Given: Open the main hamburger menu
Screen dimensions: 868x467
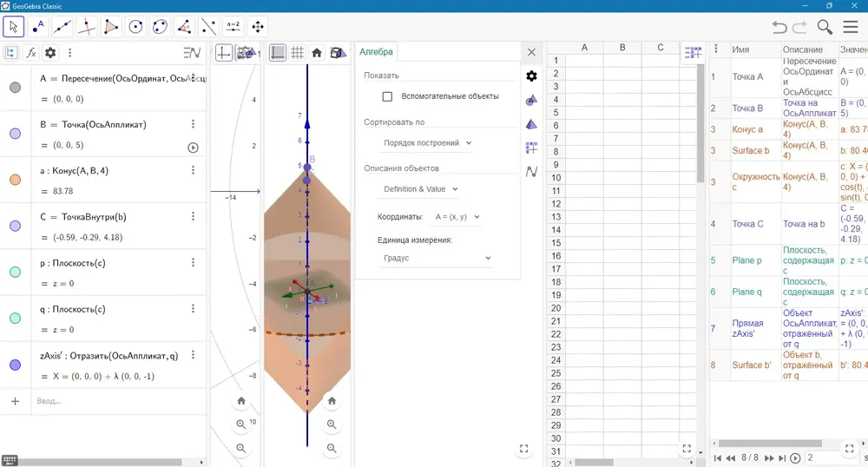Looking at the screenshot, I should [x=851, y=27].
